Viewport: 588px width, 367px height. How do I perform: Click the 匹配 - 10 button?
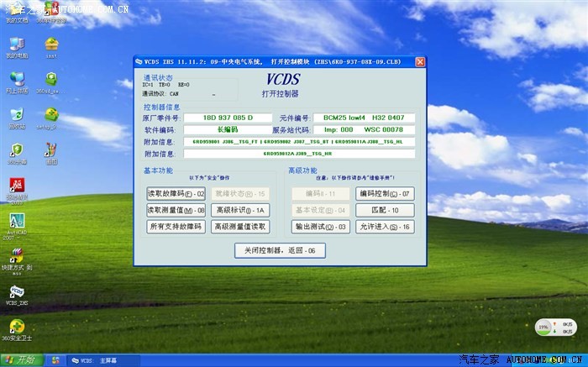pos(384,210)
